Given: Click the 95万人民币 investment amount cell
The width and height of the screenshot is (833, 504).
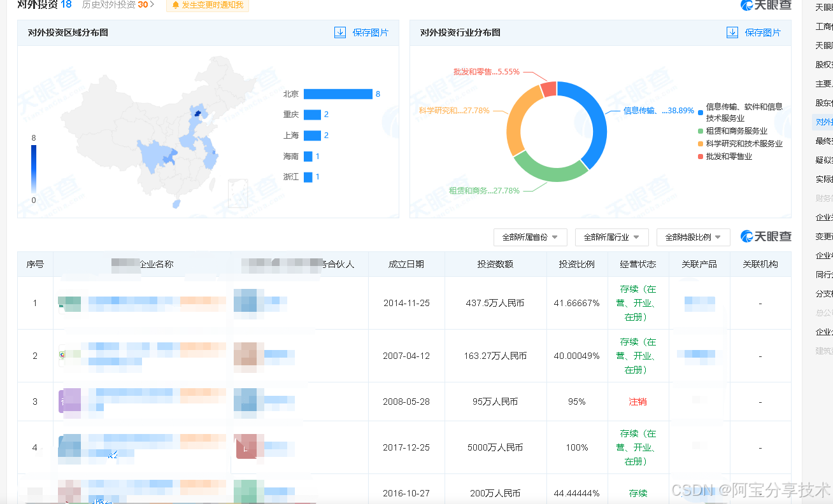Looking at the screenshot, I should pyautogui.click(x=495, y=402).
